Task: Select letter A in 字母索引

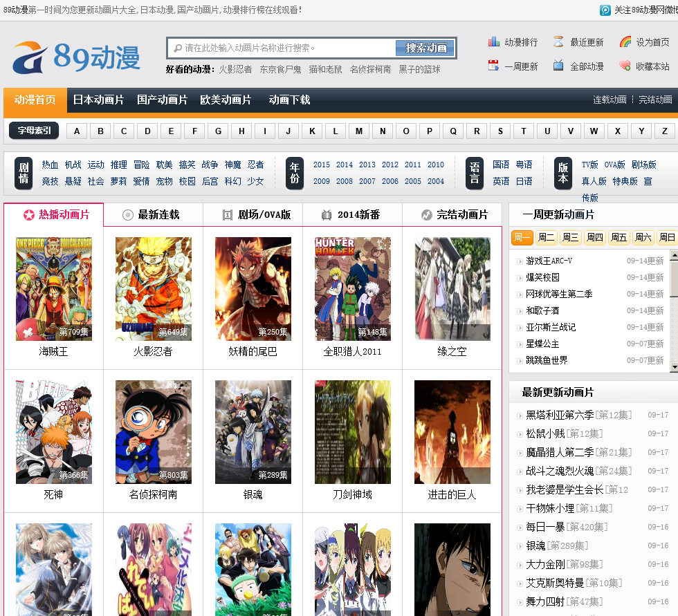Action: (77, 131)
